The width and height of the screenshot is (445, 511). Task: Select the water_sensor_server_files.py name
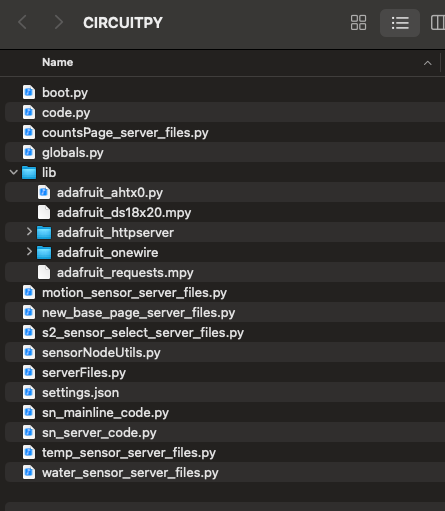(x=130, y=473)
